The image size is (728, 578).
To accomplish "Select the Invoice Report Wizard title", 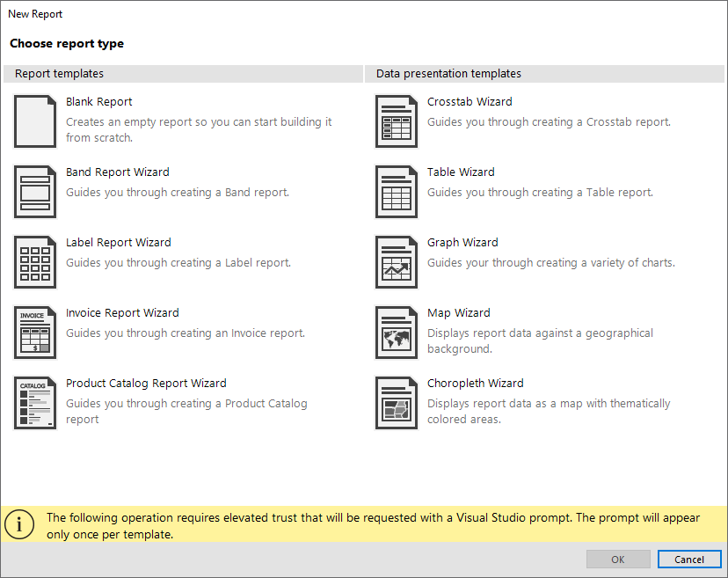I will pyautogui.click(x=122, y=313).
